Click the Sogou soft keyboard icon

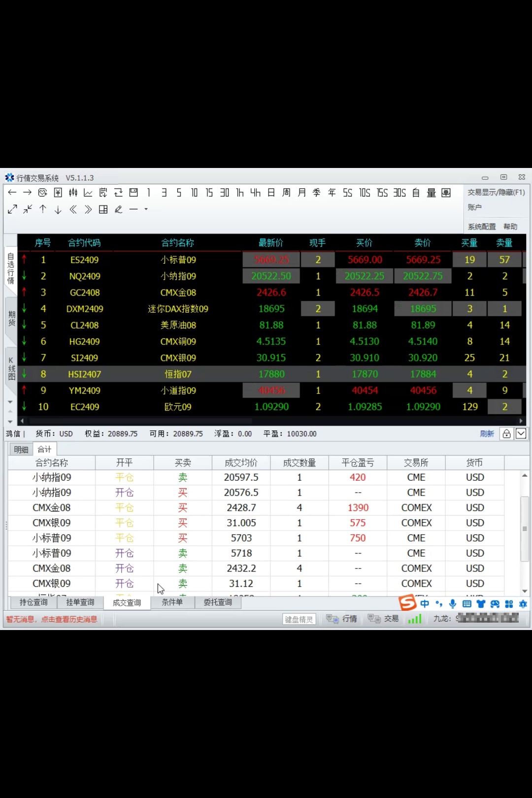pos(467,604)
